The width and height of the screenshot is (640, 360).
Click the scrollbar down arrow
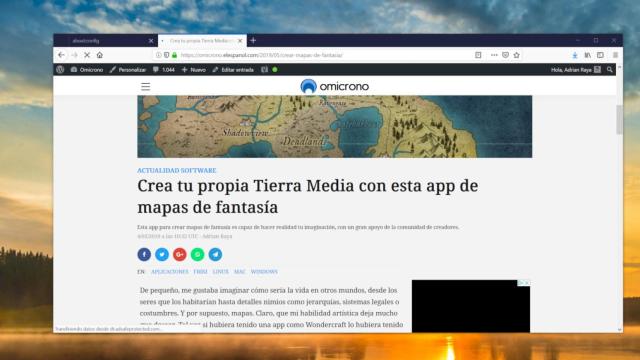[619, 329]
